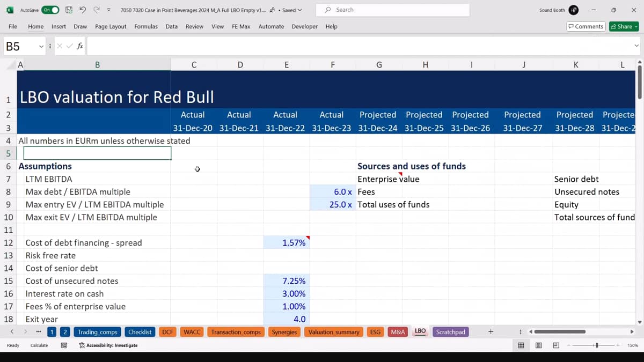The image size is (644, 362).
Task: Open the Valuation_summary sheet tab
Action: tap(334, 332)
